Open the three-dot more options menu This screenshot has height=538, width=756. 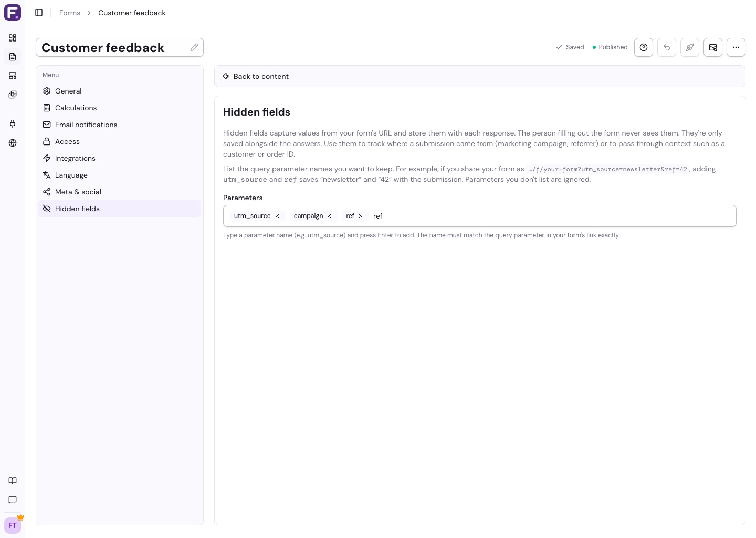[736, 47]
